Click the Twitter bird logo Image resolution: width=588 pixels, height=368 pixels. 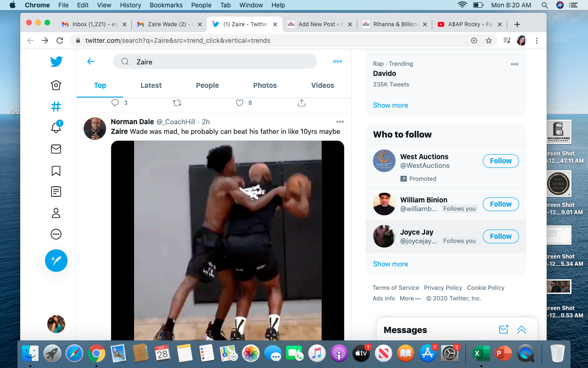pos(56,62)
